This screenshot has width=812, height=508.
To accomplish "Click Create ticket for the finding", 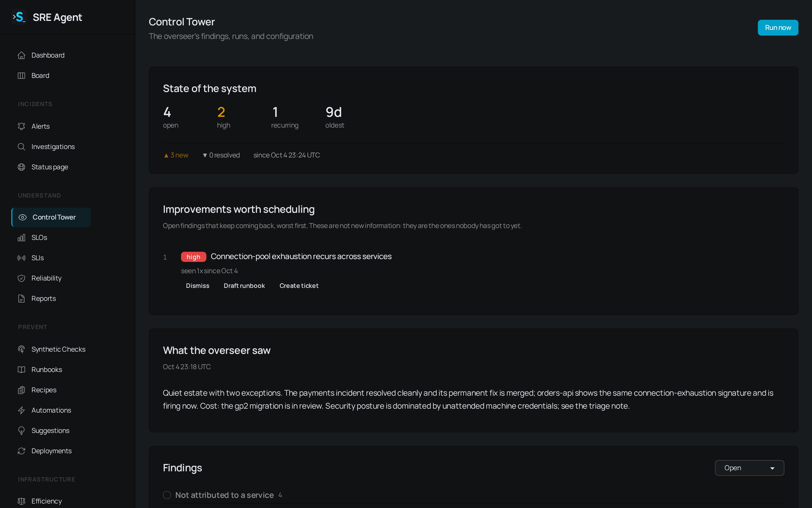I will pyautogui.click(x=299, y=286).
